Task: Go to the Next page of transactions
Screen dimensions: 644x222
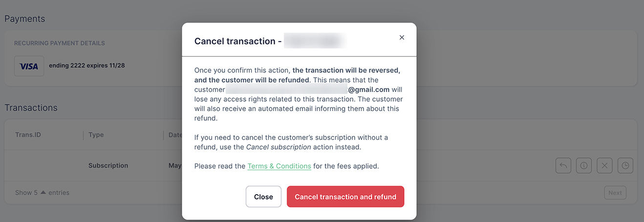Action: coord(615,193)
